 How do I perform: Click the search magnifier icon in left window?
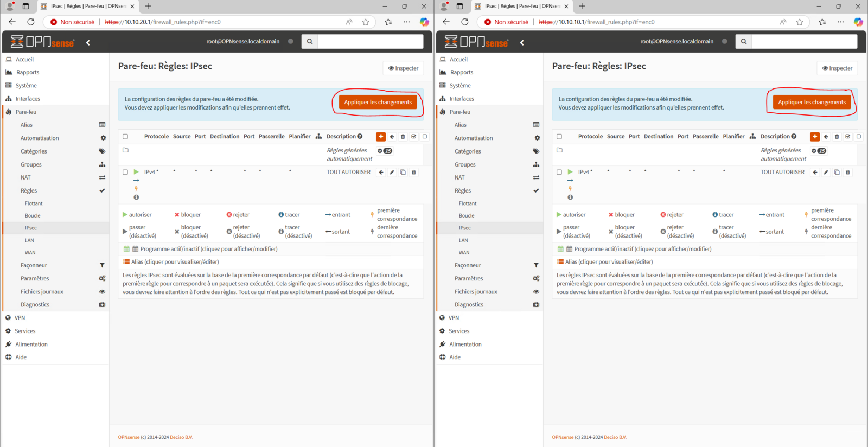(x=310, y=42)
